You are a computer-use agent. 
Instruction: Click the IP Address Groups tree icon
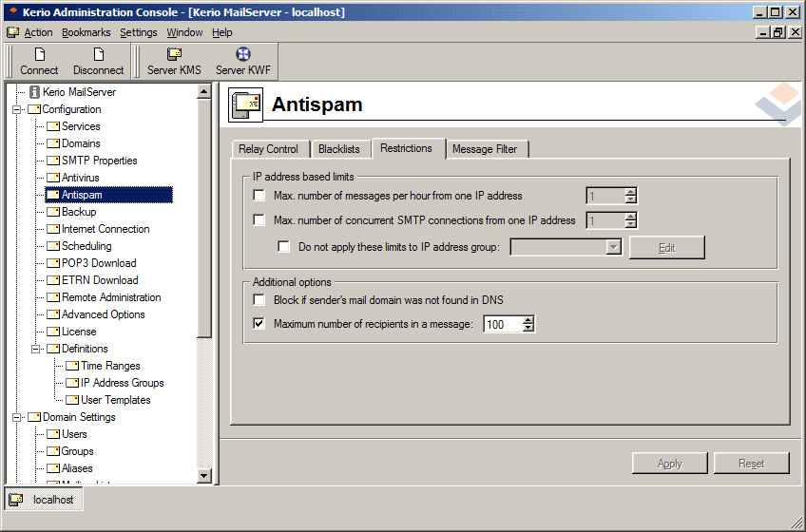coord(72,383)
